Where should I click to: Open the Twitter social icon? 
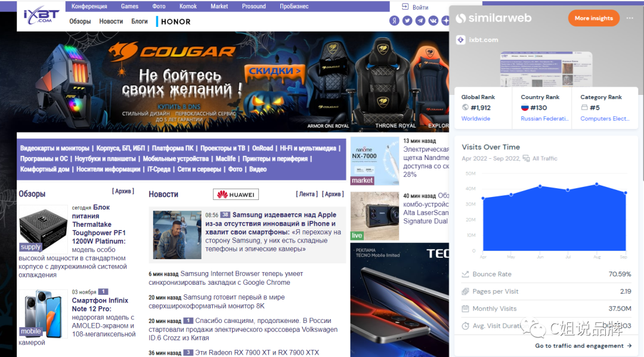(407, 20)
